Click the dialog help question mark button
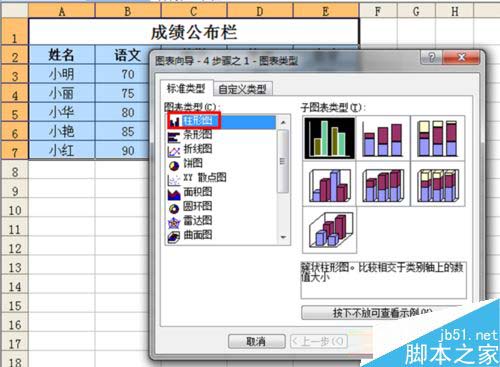The image size is (500, 367). coord(431,58)
